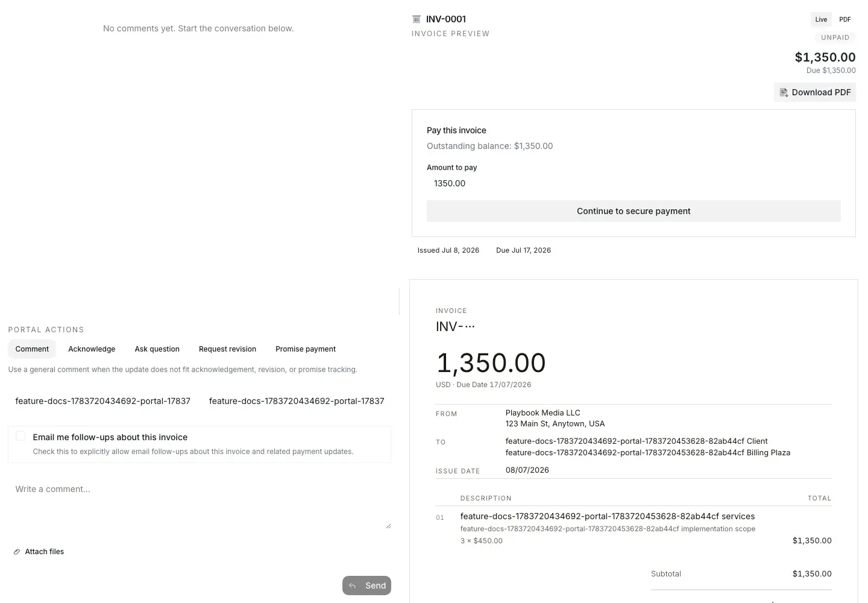
Task: Click '123 Main St, Anytown, USA' address
Action: point(555,424)
